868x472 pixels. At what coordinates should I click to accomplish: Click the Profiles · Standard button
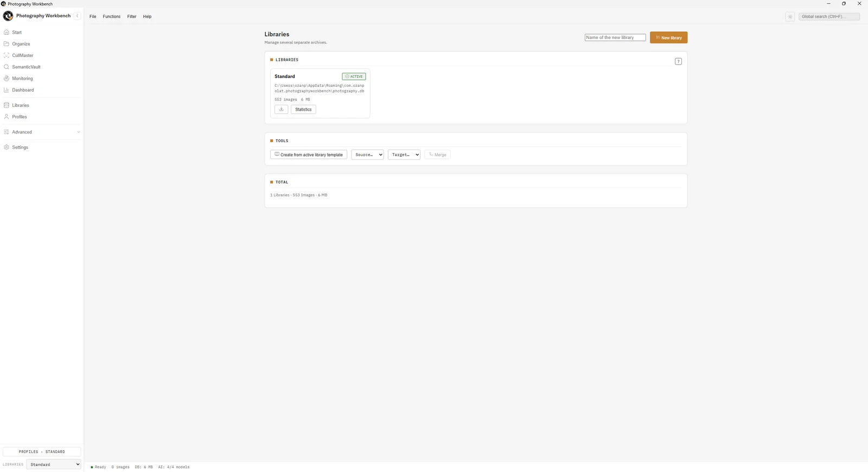(42, 451)
